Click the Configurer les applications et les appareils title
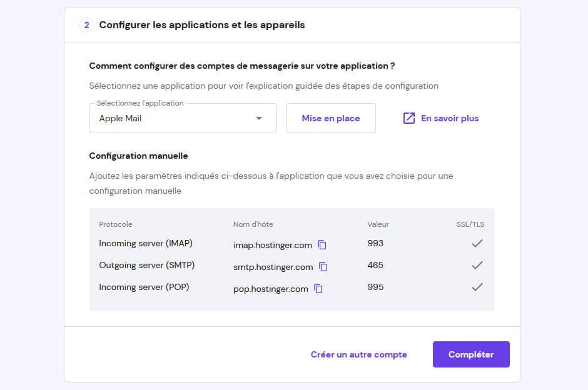588x390 pixels. (x=202, y=25)
